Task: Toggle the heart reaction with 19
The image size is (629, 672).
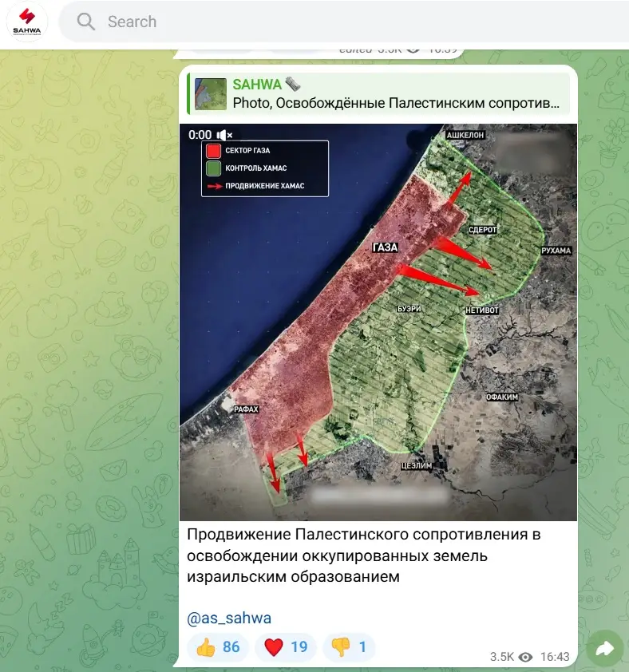Action: [286, 646]
